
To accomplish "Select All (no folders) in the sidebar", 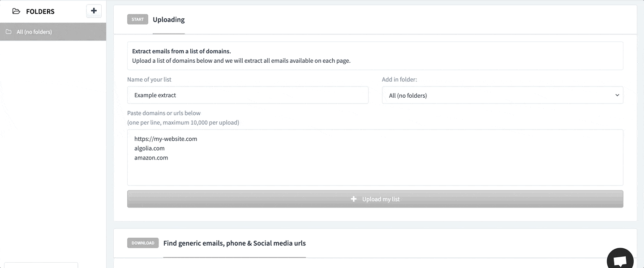I will (34, 32).
